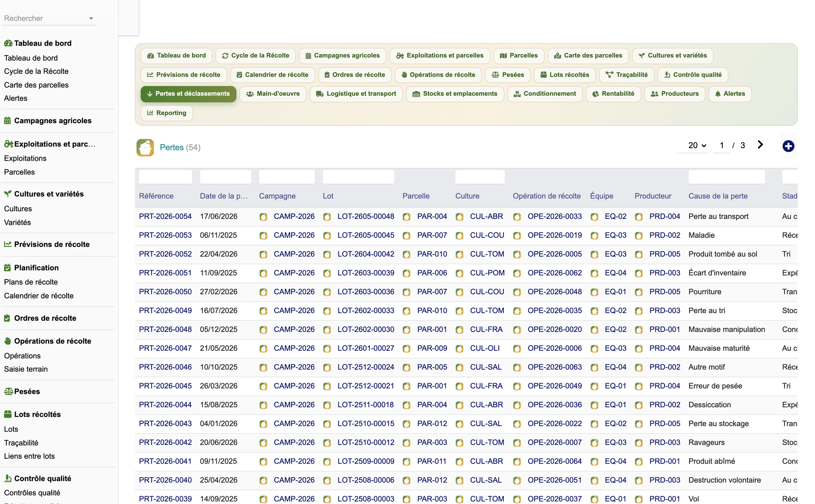Click chart icon of Prévisions de récolte sidebar

8,244
